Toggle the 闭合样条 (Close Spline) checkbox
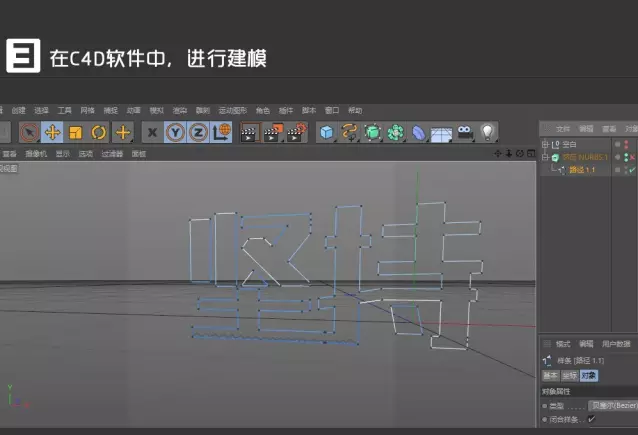Screen dimensions: 638x435 coord(592,419)
